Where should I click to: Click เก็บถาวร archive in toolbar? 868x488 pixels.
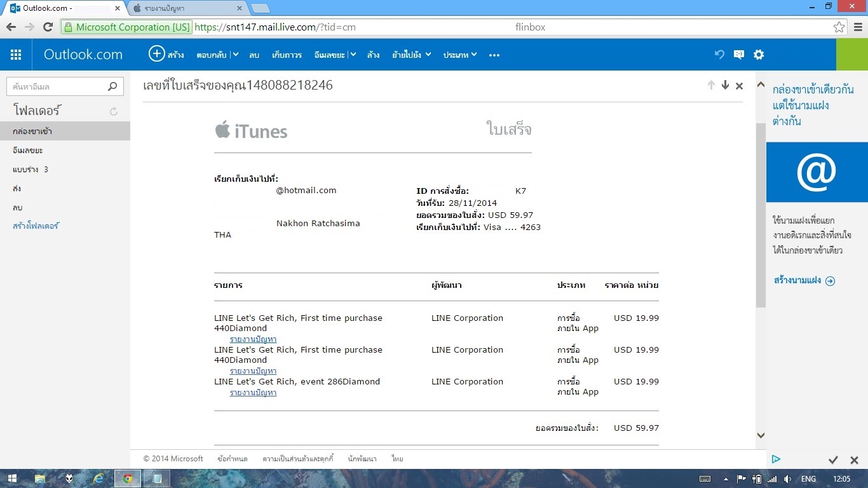pos(287,55)
